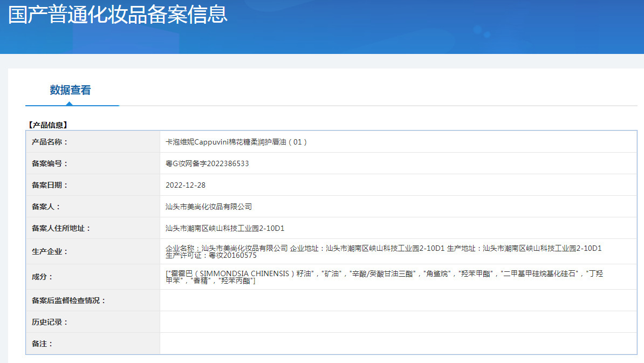644x363 pixels.
Task: Click the empty 备注 value cell
Action: coord(398,344)
